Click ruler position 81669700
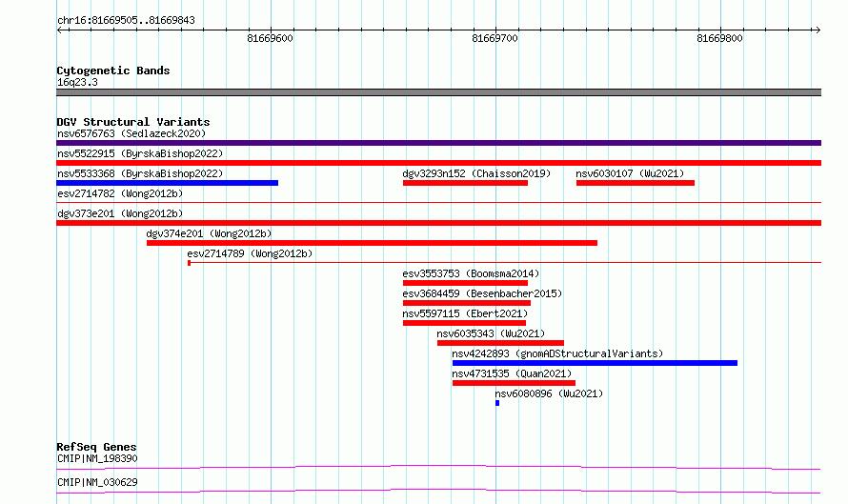 tap(495, 38)
